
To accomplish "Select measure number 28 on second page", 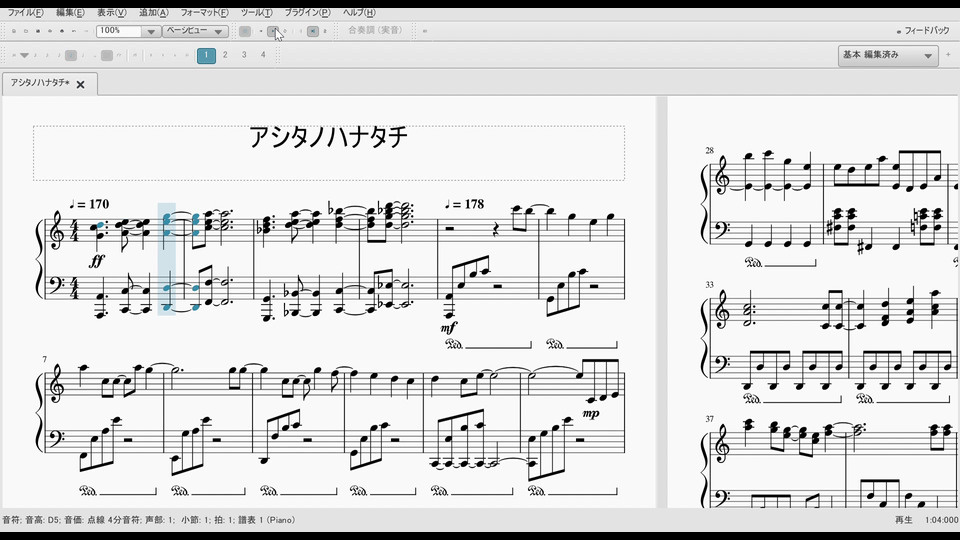I will pos(710,150).
